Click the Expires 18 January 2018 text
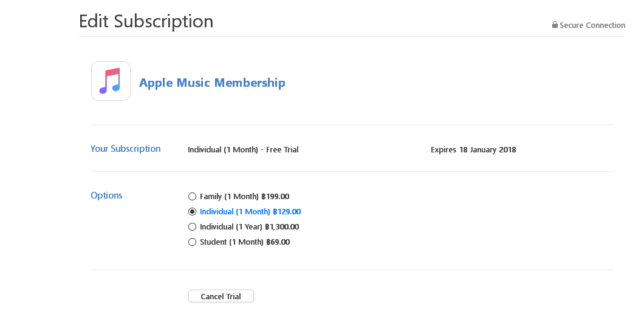644x309 pixels. click(x=473, y=150)
